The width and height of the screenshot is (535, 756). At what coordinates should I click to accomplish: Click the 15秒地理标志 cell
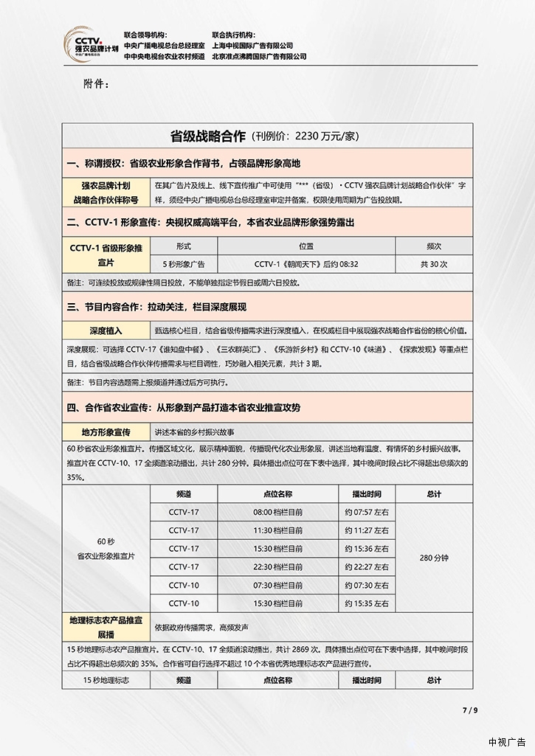tap(106, 680)
